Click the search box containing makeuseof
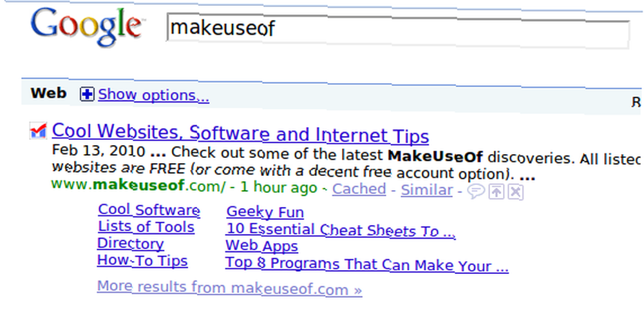 click(x=397, y=31)
